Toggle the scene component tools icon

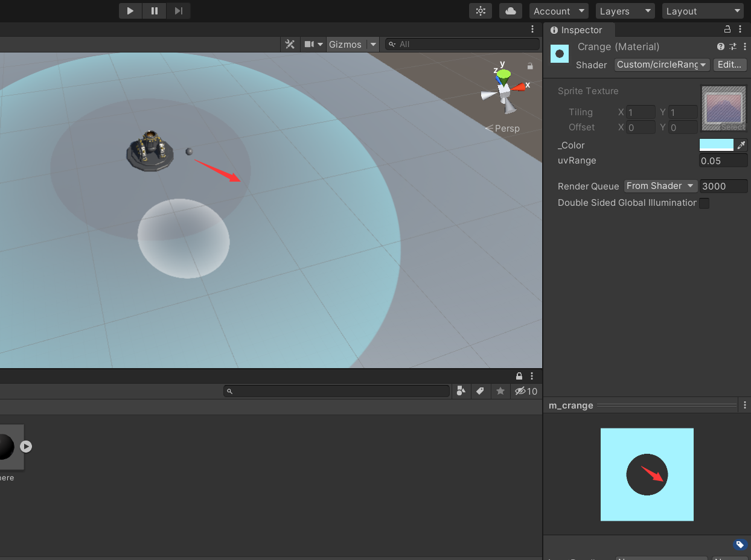290,44
